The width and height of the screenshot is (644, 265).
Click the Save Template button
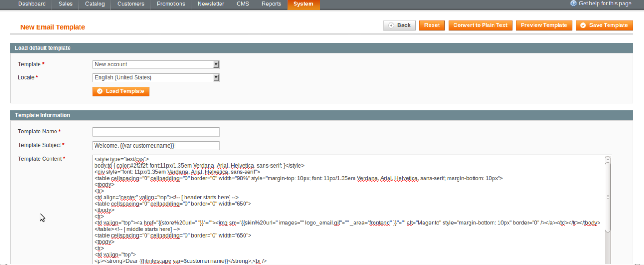coord(604,25)
